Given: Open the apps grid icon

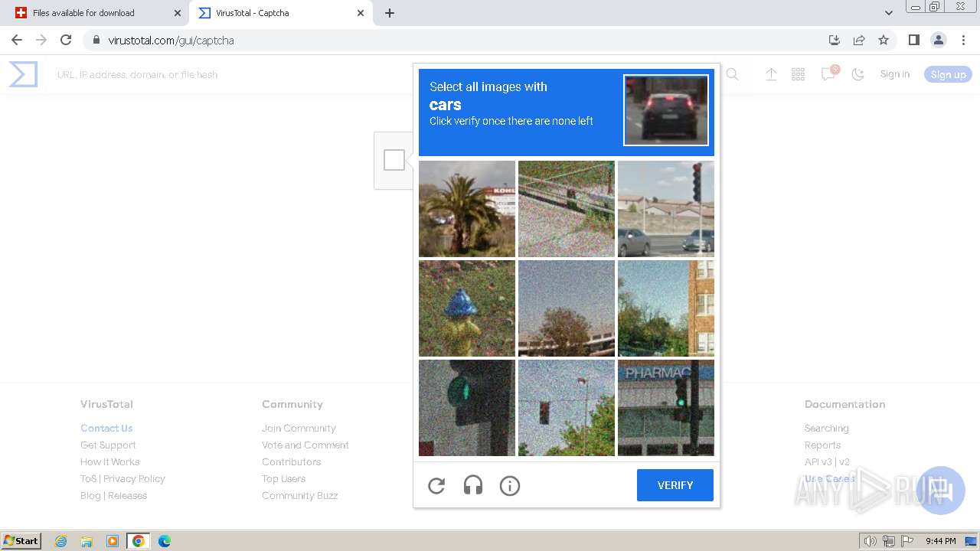Looking at the screenshot, I should click(x=799, y=74).
